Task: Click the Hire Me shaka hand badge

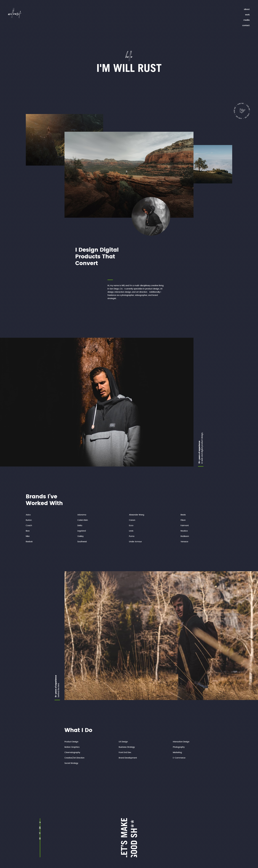Action: tap(242, 111)
